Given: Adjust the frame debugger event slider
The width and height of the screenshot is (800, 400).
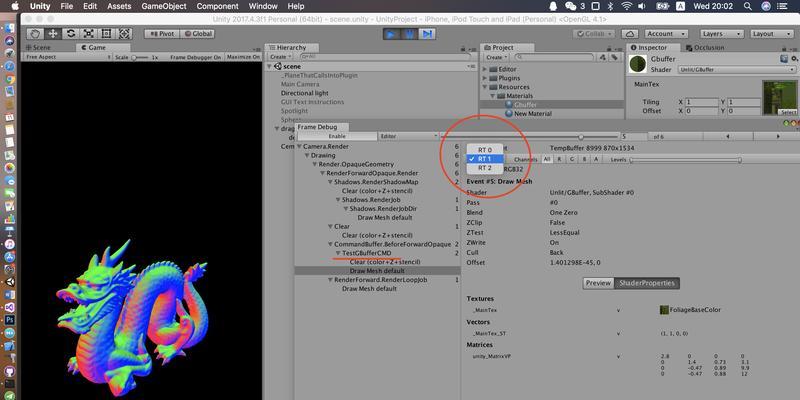Looking at the screenshot, I should 531,136.
